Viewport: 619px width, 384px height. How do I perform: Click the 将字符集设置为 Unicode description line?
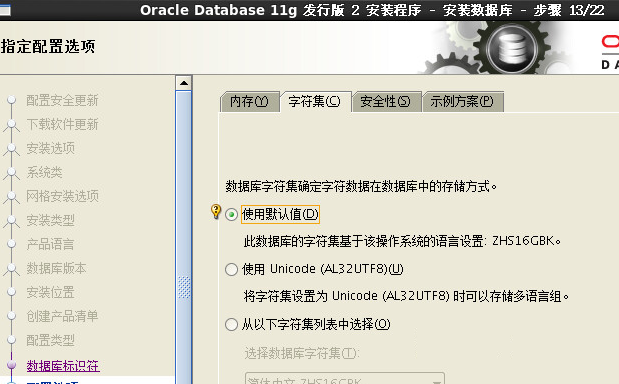tap(406, 296)
